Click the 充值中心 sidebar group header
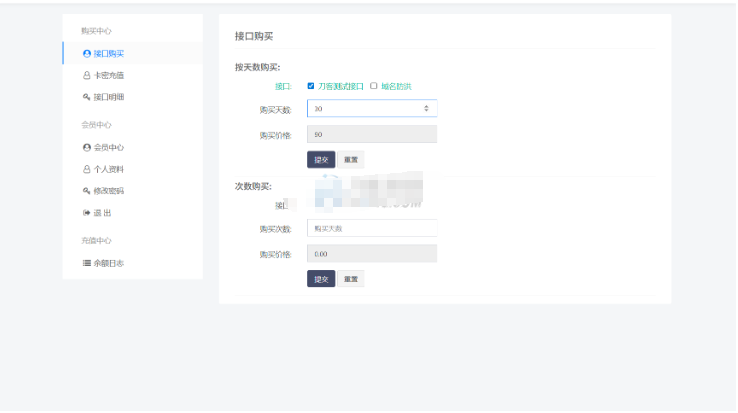Screen dimensions: 738x413 pos(96,241)
